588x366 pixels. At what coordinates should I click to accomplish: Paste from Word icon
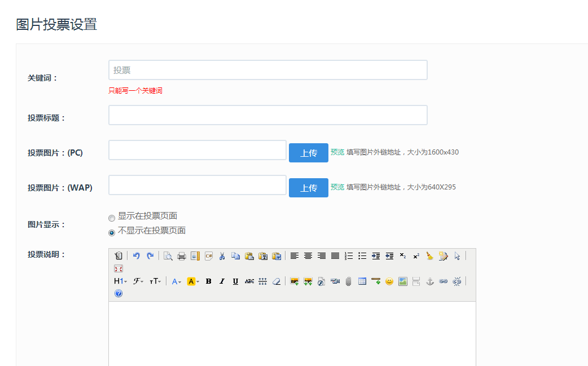click(x=277, y=256)
